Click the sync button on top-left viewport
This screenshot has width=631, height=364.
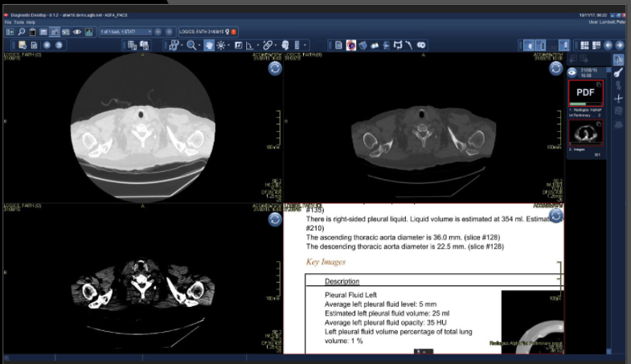pos(275,70)
